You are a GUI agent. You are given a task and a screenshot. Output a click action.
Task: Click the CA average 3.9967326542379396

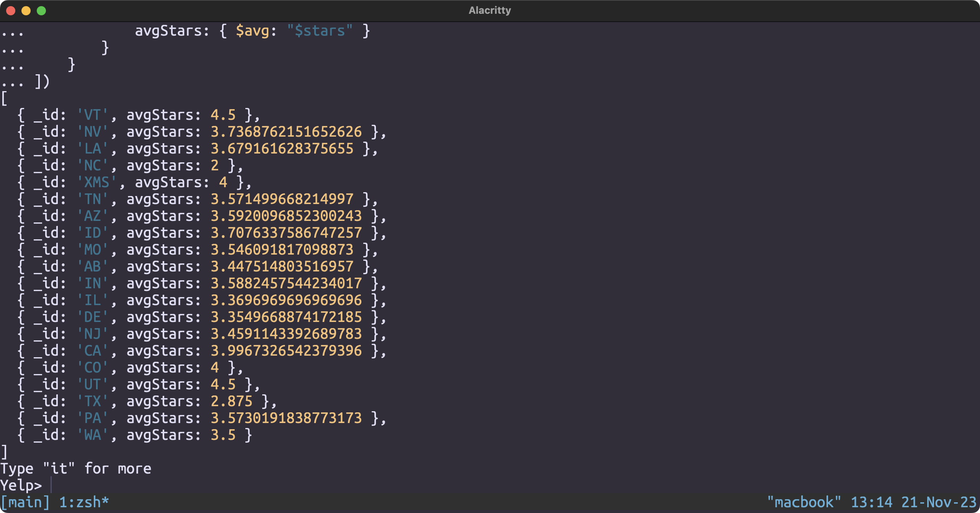click(x=286, y=351)
